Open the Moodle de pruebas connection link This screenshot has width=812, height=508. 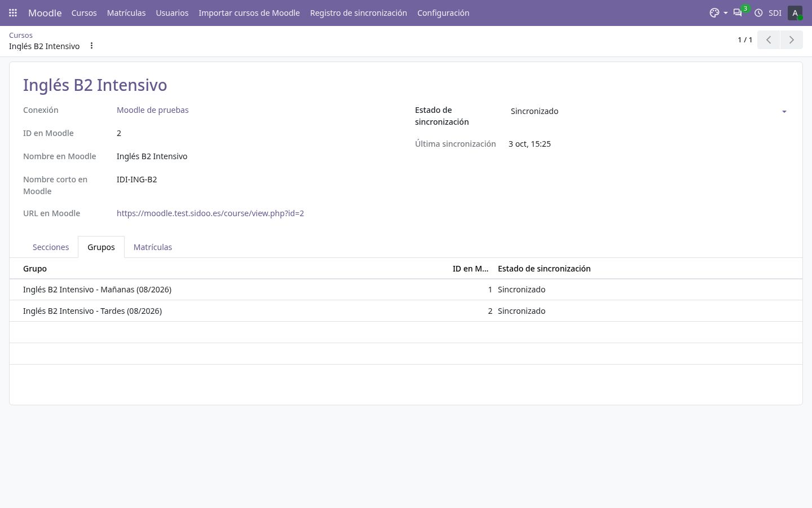click(153, 110)
